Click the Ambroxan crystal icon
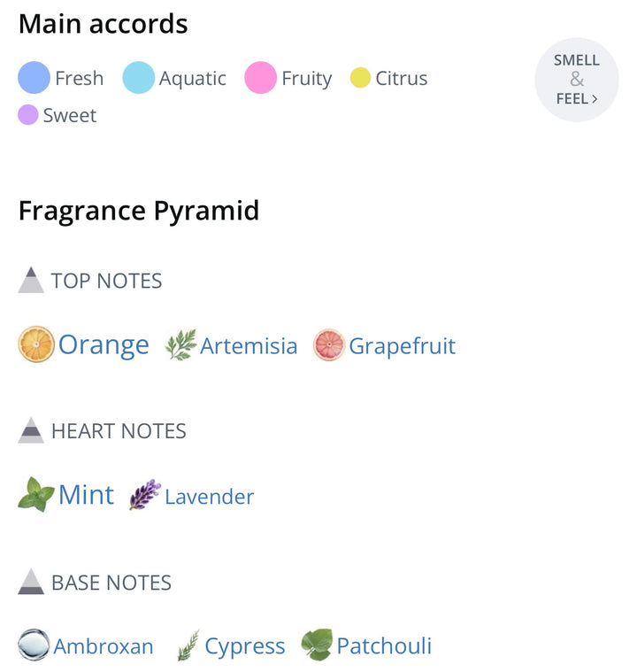Screen dimensions: 637x672 34,645
